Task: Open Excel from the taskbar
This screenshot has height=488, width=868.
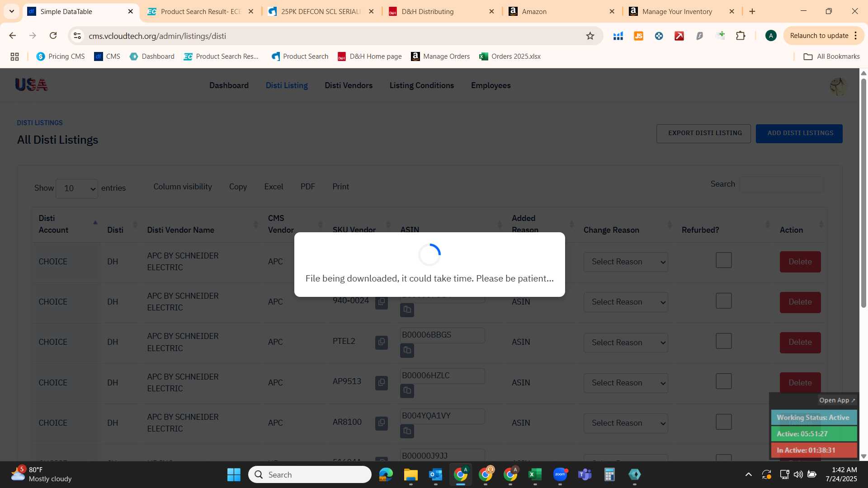Action: [535, 474]
